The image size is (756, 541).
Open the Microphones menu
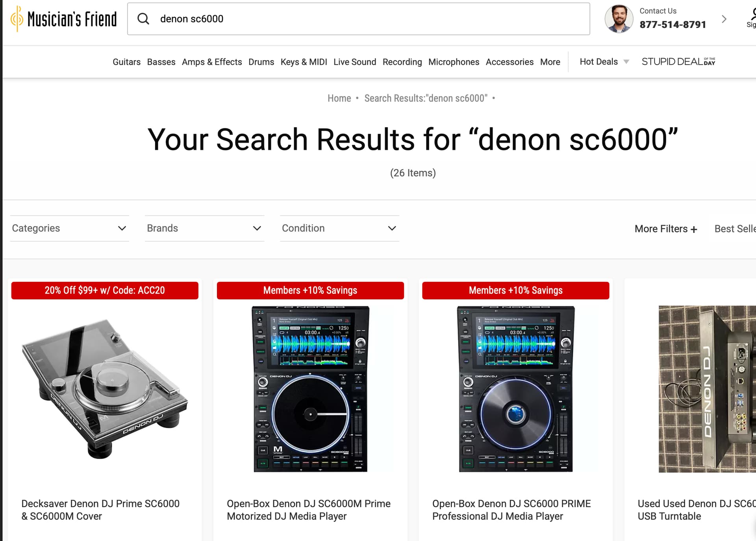[454, 62]
